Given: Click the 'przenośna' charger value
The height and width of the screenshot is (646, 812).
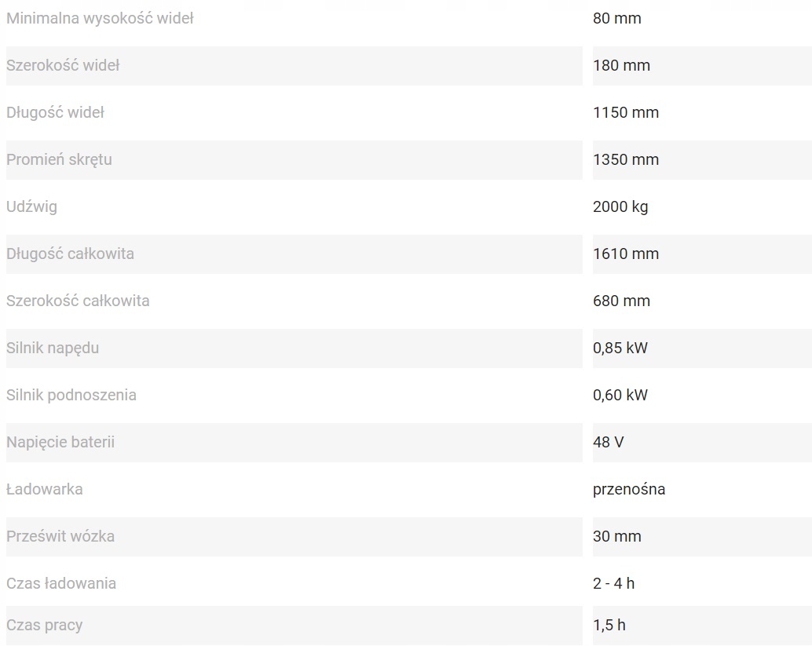Looking at the screenshot, I should tap(629, 489).
